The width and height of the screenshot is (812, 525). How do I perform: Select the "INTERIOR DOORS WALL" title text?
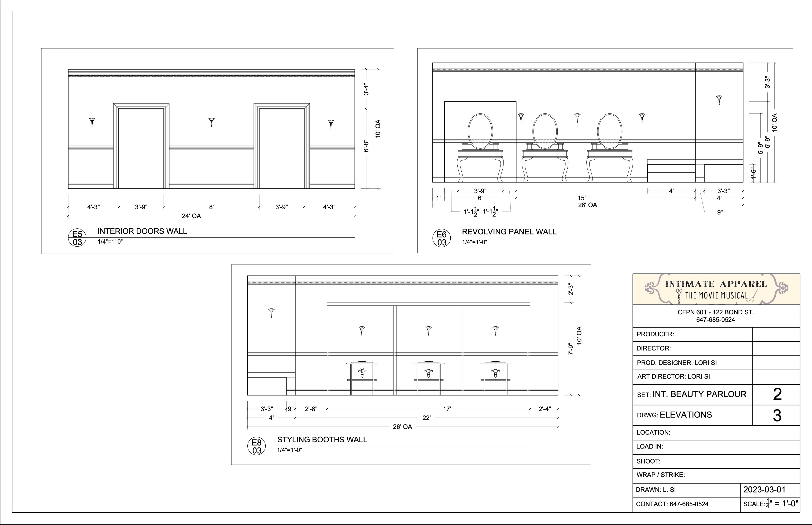(142, 231)
